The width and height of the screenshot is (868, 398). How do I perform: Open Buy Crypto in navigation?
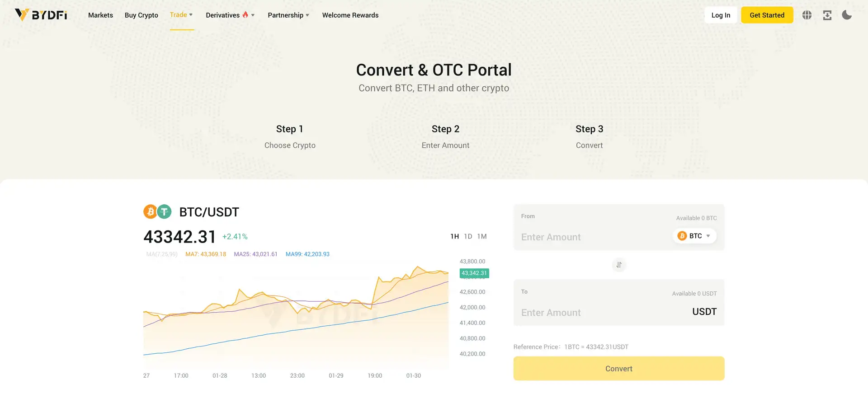141,15
